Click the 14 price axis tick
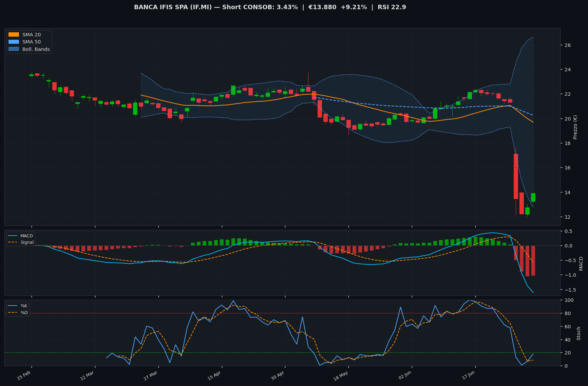Image resolution: width=588 pixels, height=386 pixels. (567, 192)
